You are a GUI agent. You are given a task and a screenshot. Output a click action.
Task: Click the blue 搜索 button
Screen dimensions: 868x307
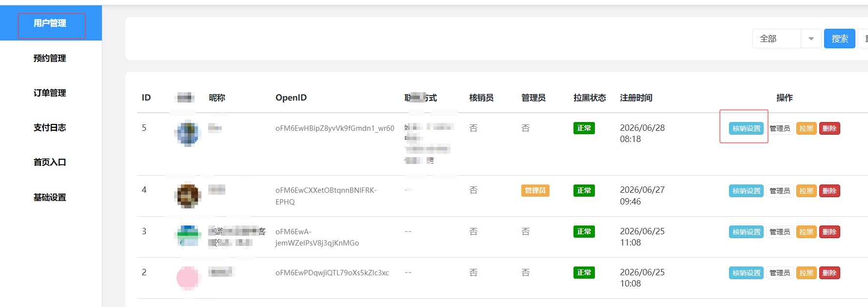[840, 39]
